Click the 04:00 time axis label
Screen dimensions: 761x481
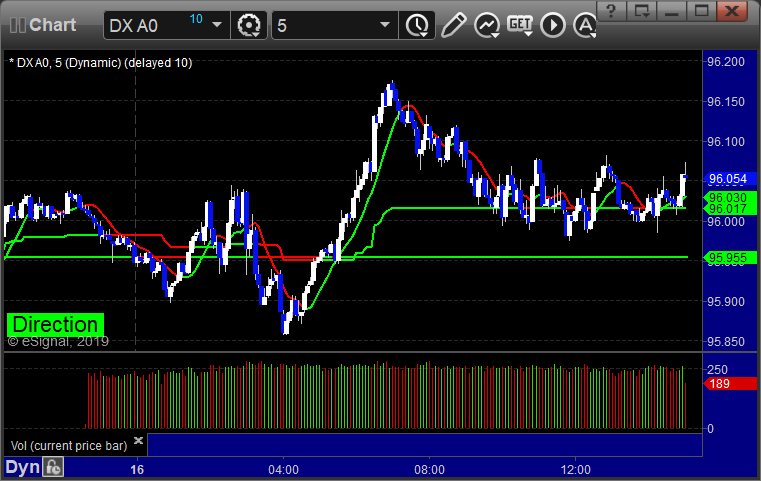coord(283,469)
